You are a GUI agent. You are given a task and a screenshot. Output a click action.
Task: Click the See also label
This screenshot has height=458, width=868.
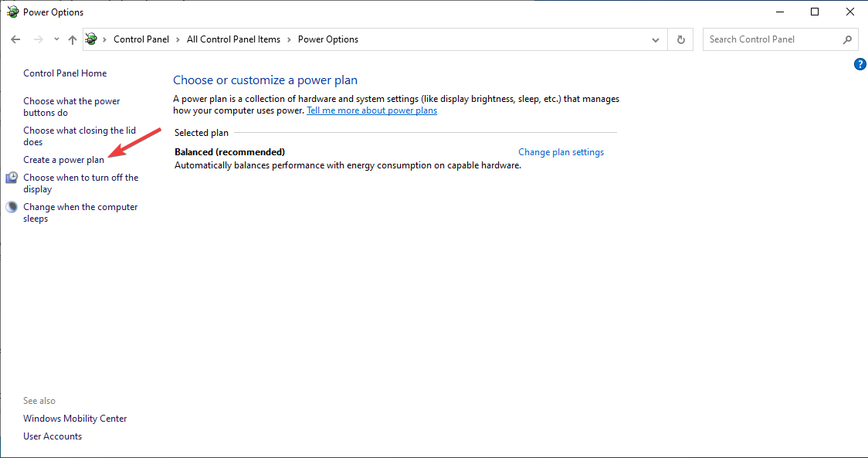pos(39,400)
